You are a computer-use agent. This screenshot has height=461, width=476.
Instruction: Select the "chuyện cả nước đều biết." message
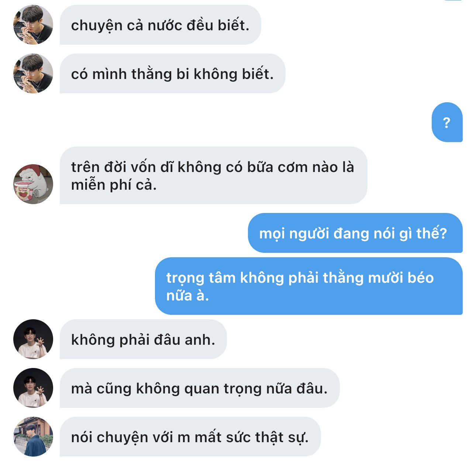(x=160, y=25)
